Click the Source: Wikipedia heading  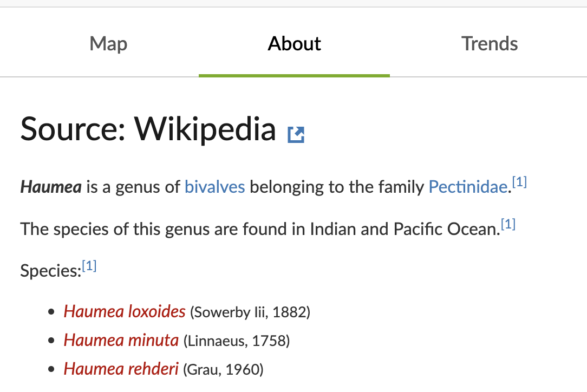[148, 129]
